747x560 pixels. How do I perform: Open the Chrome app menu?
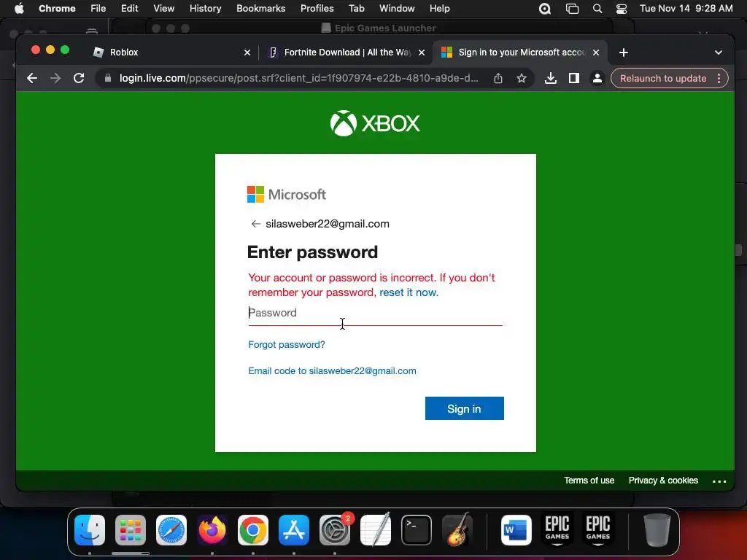[x=57, y=9]
